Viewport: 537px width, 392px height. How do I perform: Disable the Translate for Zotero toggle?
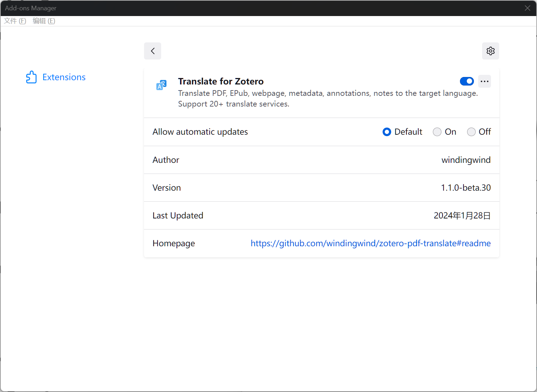[x=467, y=81]
